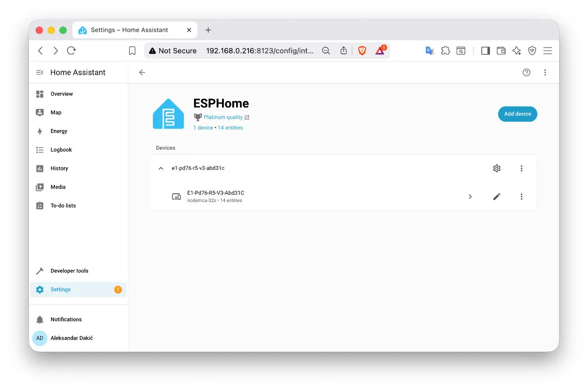Open three-dot menu for E1-Pd76-R5-V3-Abd31C device
This screenshot has height=390, width=588.
click(521, 197)
